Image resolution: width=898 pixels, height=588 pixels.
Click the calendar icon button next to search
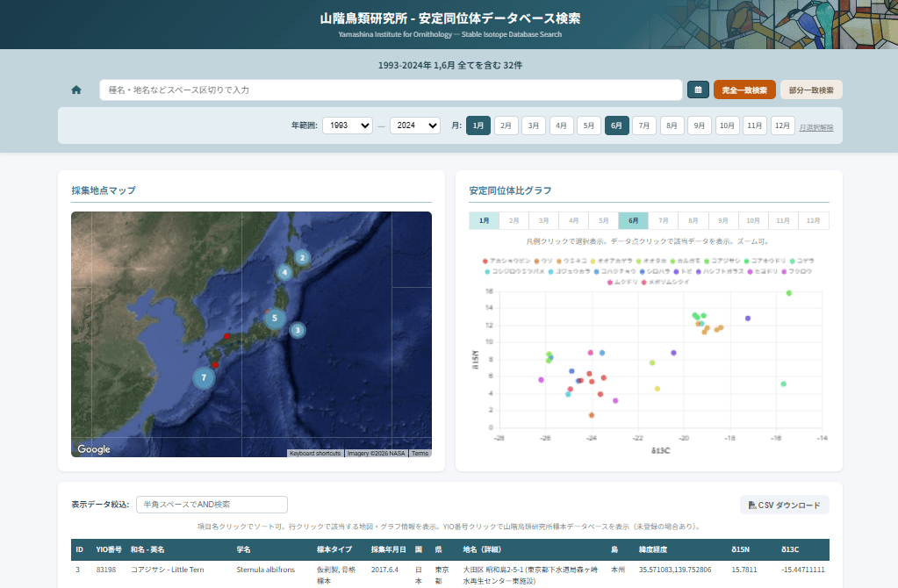(x=698, y=90)
